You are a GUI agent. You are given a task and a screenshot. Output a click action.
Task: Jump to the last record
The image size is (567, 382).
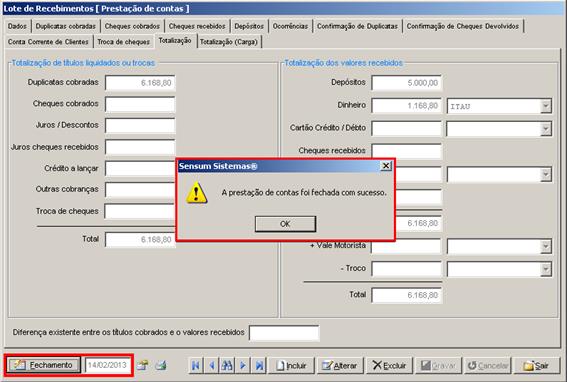point(259,365)
